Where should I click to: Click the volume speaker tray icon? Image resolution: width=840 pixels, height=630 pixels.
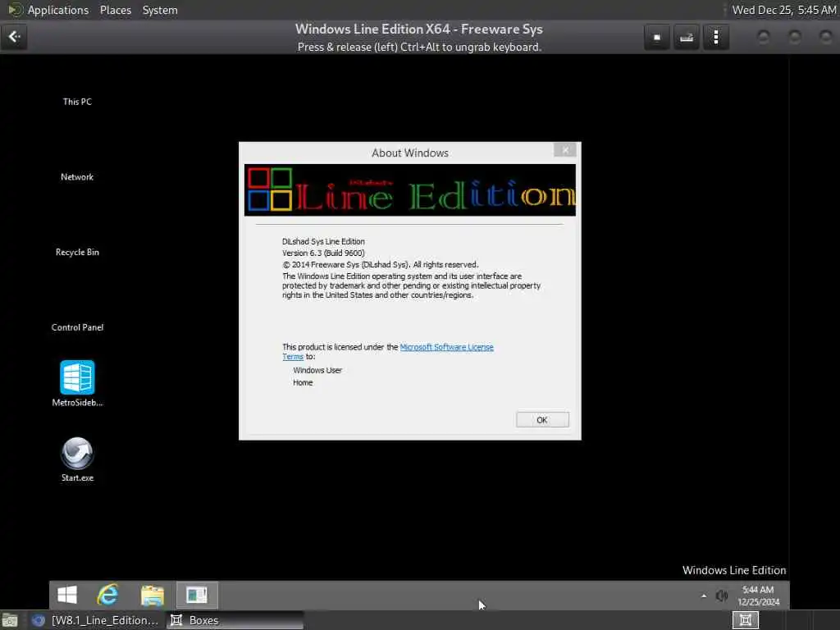point(722,596)
